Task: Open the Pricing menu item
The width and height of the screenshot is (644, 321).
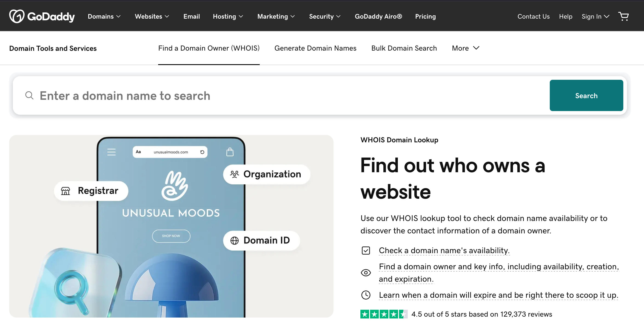Action: [x=425, y=17]
